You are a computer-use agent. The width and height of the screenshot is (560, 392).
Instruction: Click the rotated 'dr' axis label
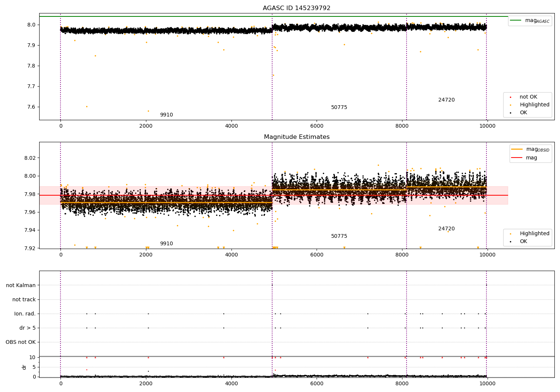click(24, 367)
